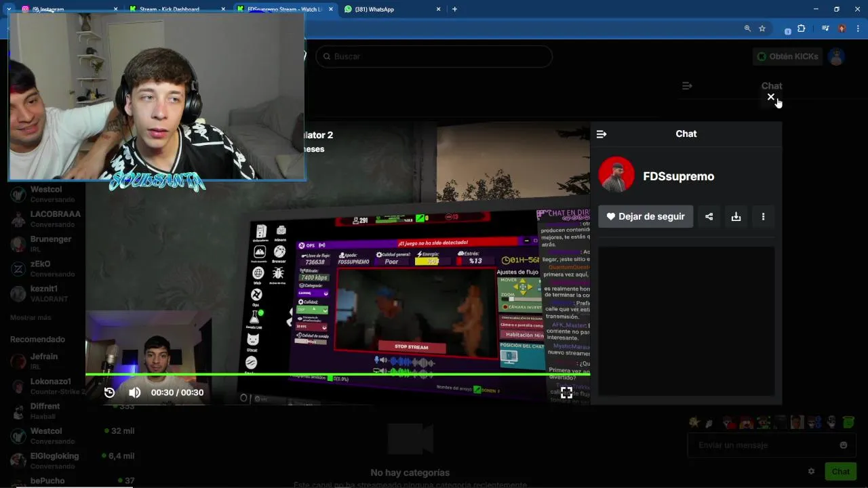
Task: Click the webcam overlay video
Action: click(x=157, y=97)
